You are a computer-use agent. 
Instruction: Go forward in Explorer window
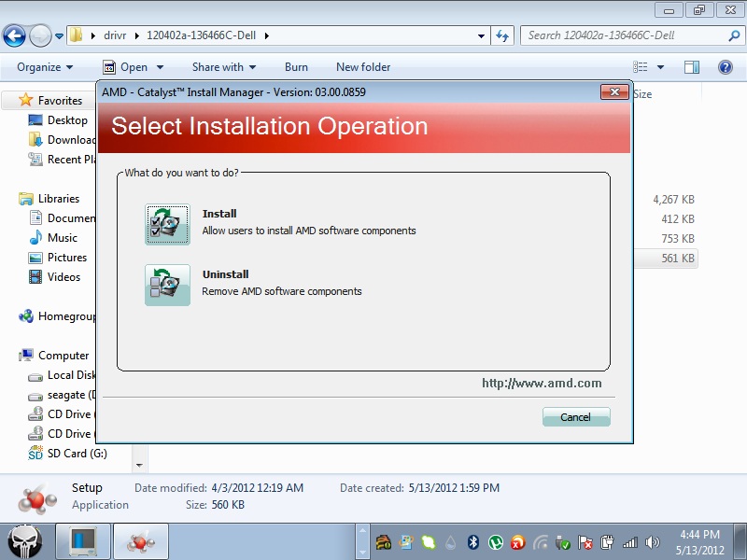40,35
